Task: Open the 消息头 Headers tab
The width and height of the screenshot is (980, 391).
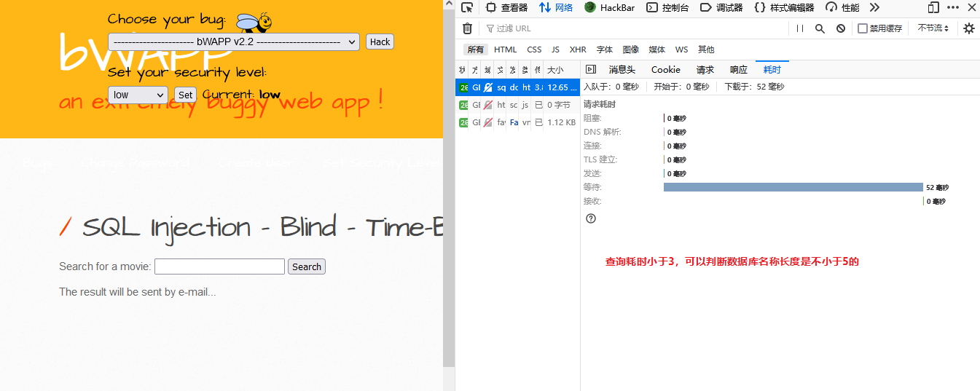Action: [x=622, y=70]
